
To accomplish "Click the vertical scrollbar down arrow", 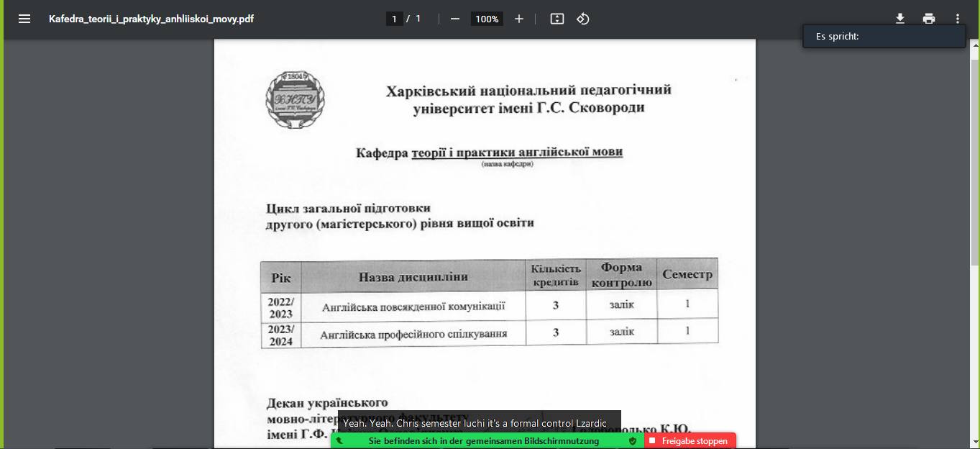I will [974, 442].
